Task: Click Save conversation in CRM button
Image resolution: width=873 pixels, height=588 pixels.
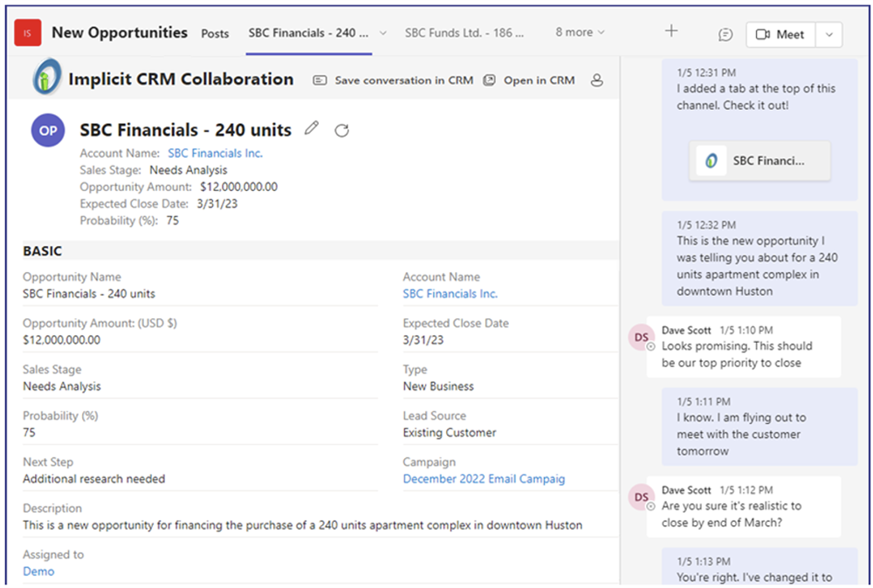Action: tap(394, 80)
